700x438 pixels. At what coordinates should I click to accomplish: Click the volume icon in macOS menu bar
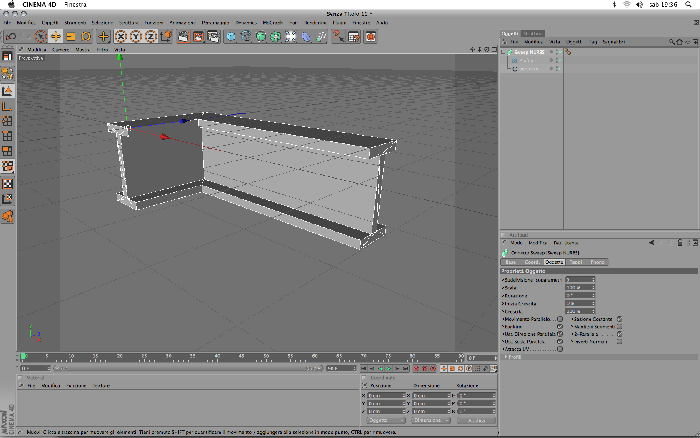[x=640, y=4]
